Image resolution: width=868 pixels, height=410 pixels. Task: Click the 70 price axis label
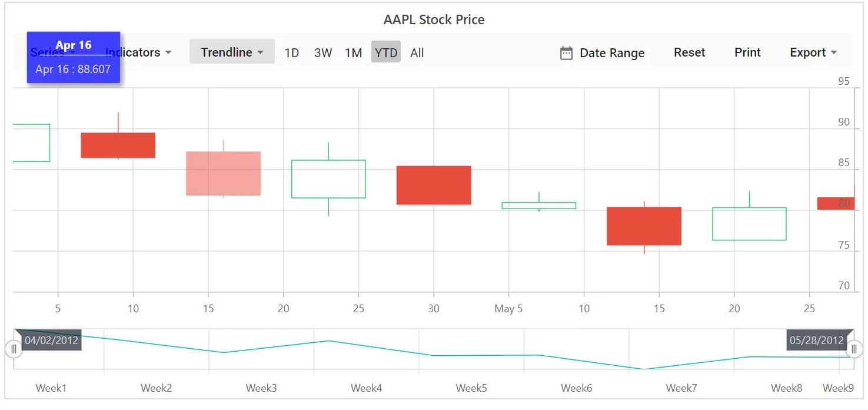click(844, 286)
